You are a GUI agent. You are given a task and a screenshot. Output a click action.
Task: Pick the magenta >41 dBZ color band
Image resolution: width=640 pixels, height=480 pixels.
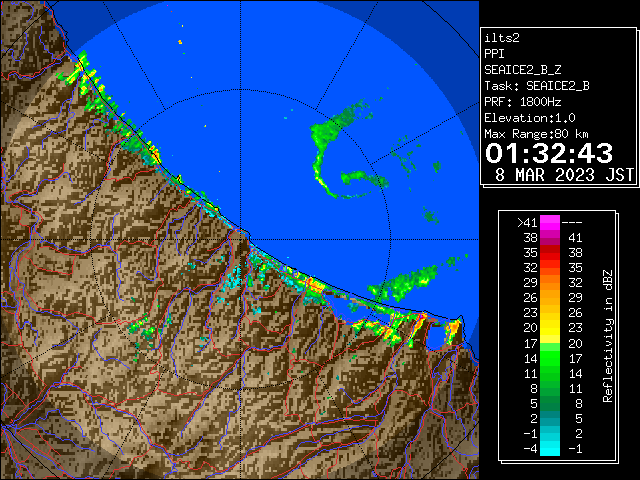click(550, 223)
